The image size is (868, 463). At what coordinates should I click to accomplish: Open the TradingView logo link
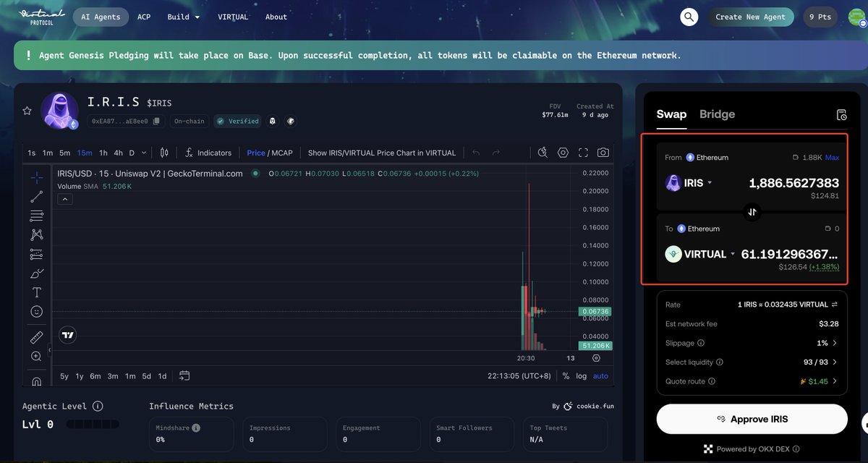[68, 335]
